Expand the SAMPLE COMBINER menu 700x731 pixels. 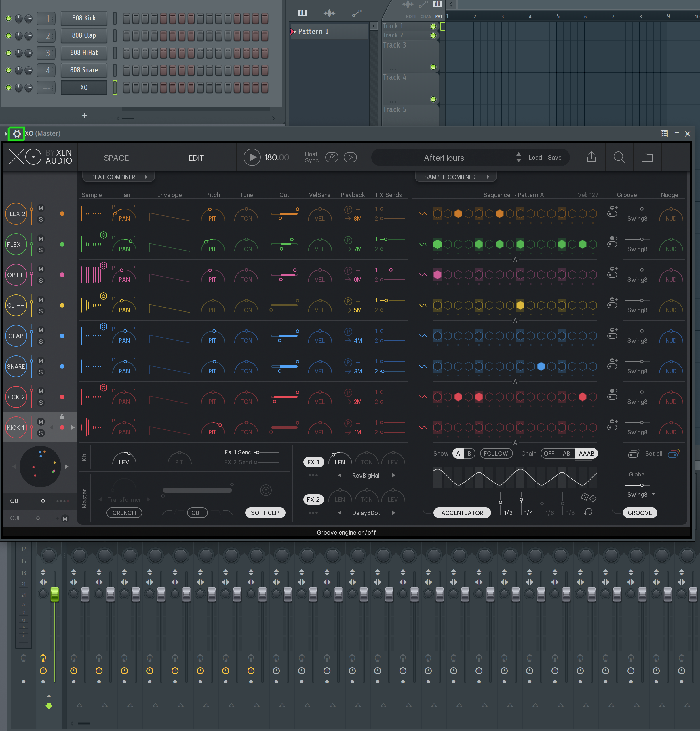[455, 177]
